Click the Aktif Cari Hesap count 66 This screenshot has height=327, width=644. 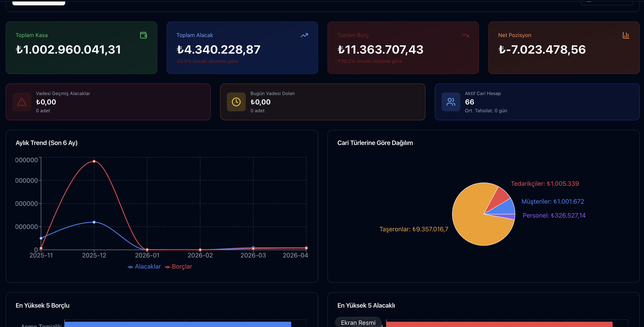coord(470,102)
